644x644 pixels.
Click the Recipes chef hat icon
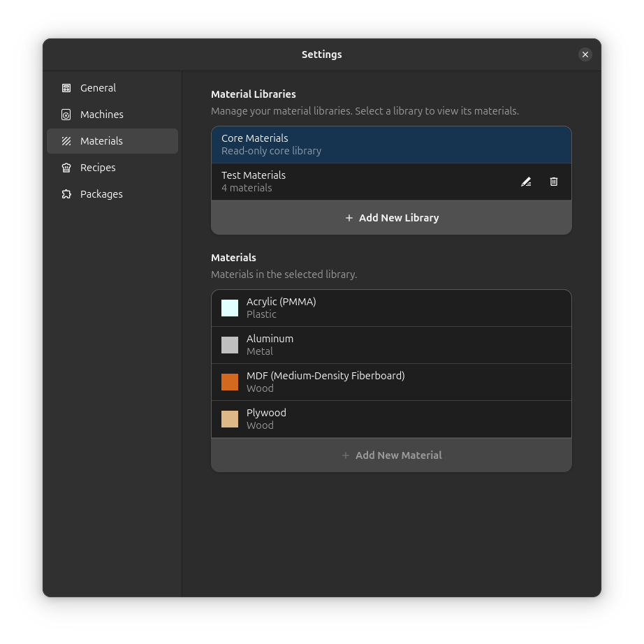[x=66, y=168]
